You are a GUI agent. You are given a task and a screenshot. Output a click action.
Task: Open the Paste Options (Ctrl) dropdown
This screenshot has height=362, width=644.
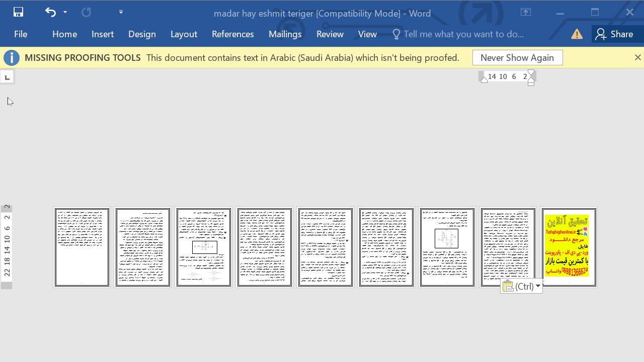[538, 287]
